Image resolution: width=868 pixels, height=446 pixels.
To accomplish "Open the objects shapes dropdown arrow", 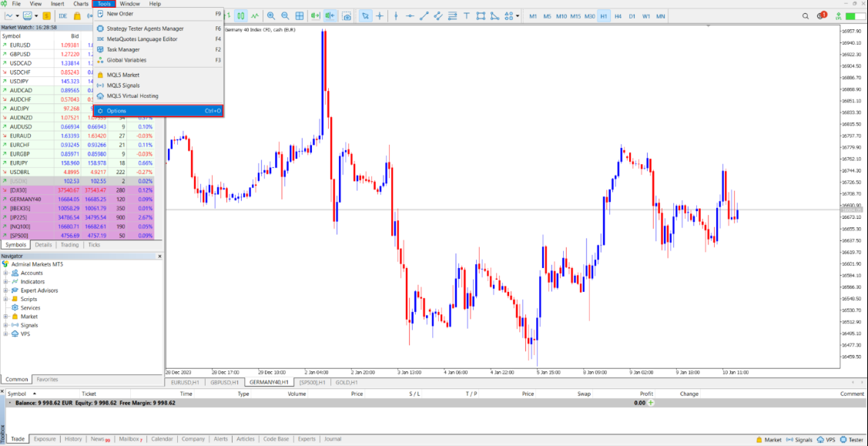I will pyautogui.click(x=518, y=16).
